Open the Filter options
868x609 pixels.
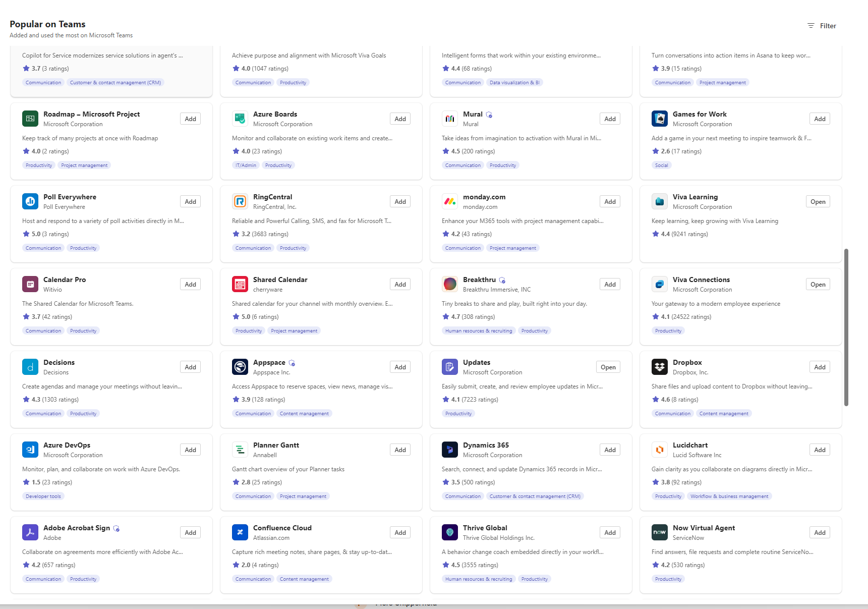point(822,26)
